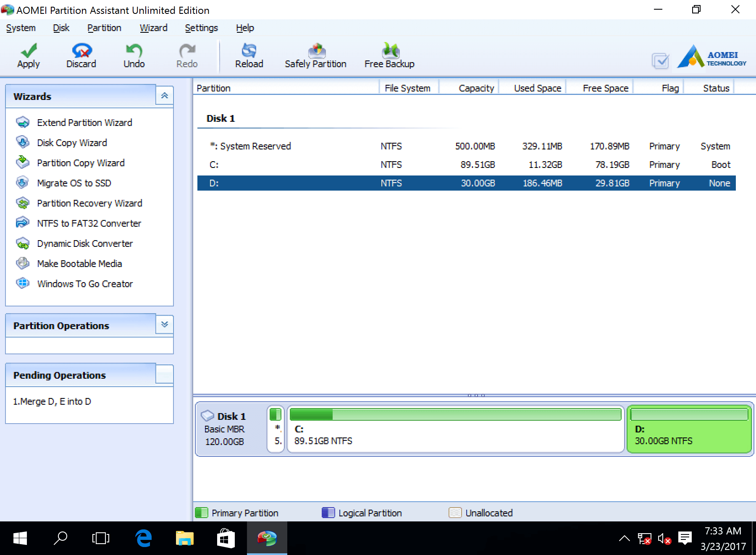Open Dynamic Disk Converter link
Image resolution: width=756 pixels, height=555 pixels.
click(x=85, y=243)
